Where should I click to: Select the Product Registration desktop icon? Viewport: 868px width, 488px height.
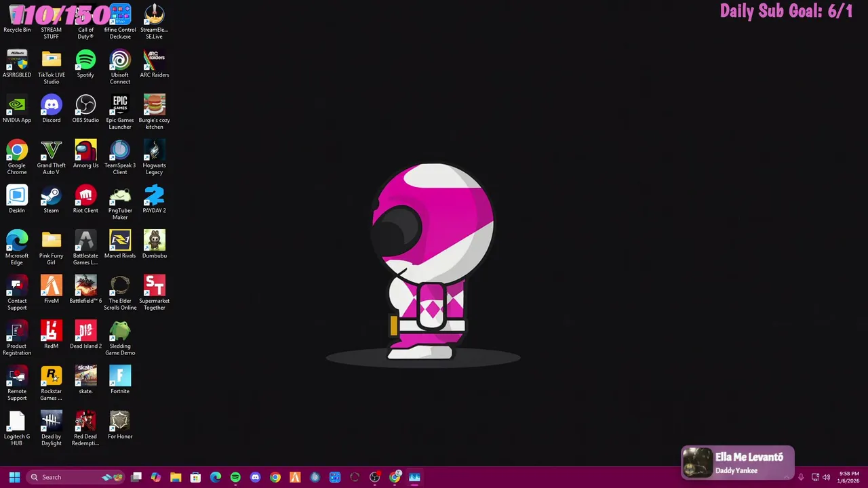pos(17,338)
